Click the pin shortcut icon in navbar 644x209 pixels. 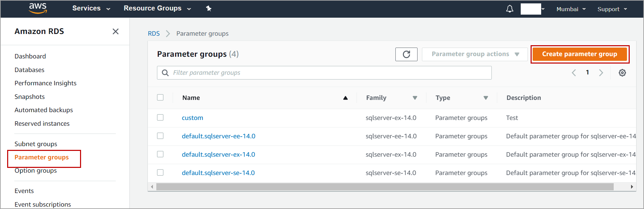tap(209, 8)
